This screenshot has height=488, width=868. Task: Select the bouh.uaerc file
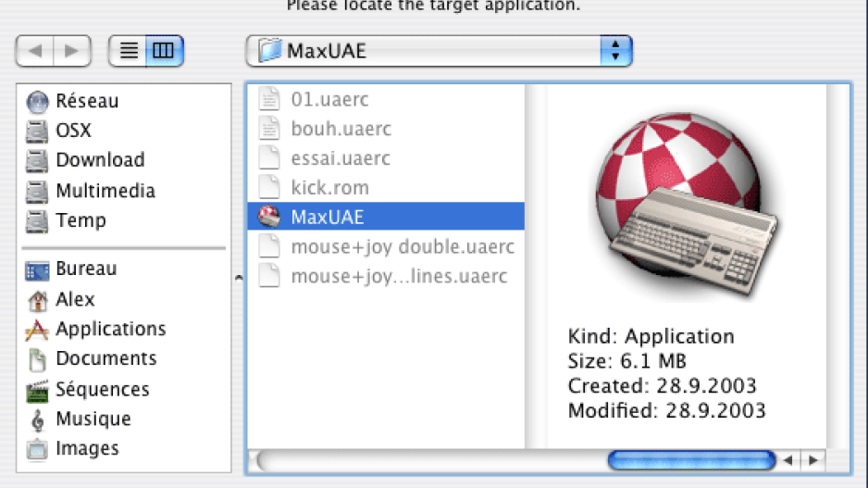(x=386, y=129)
